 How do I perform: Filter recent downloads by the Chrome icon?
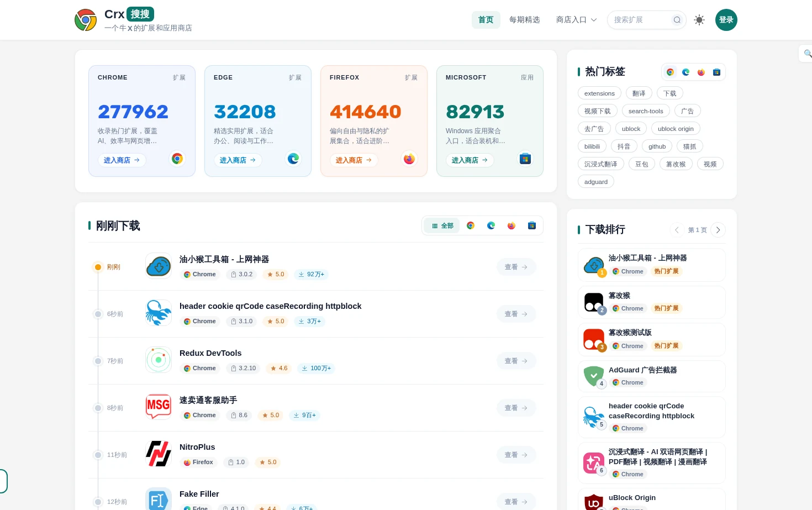tap(471, 225)
